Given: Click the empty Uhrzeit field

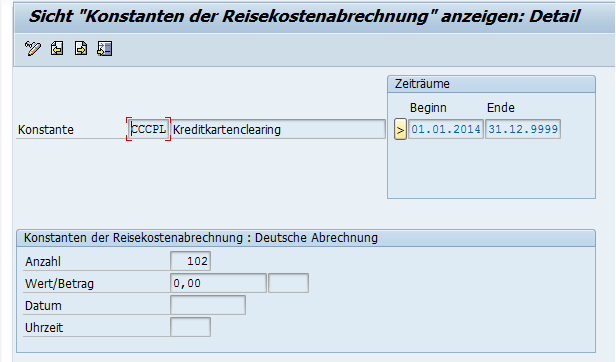Looking at the screenshot, I should tap(191, 327).
